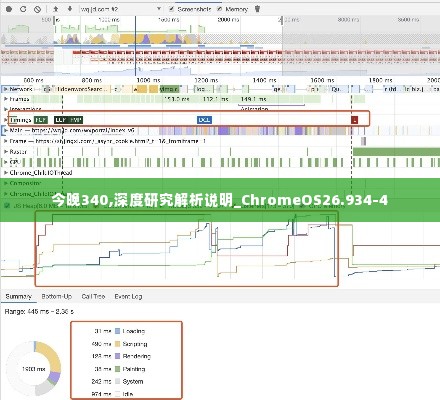
Task: Collapse the Timings track arrow
Action: [x=6, y=120]
